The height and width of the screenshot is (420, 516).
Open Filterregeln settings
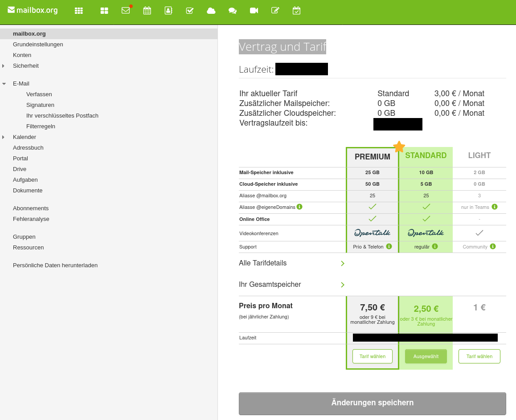[x=41, y=126]
